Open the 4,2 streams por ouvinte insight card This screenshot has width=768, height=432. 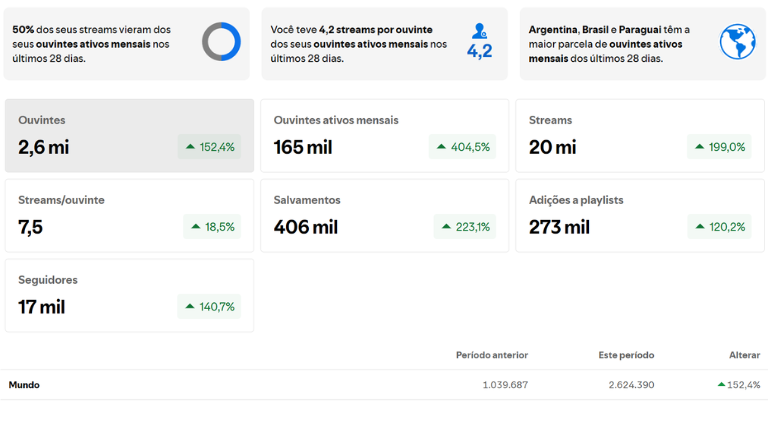384,44
